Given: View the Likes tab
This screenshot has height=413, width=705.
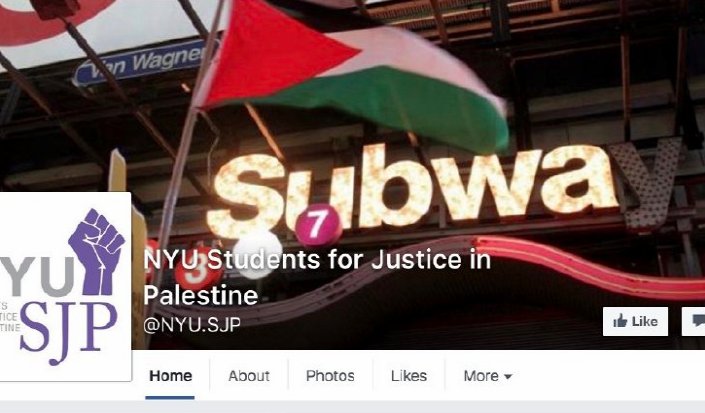Looking at the screenshot, I should pos(408,376).
